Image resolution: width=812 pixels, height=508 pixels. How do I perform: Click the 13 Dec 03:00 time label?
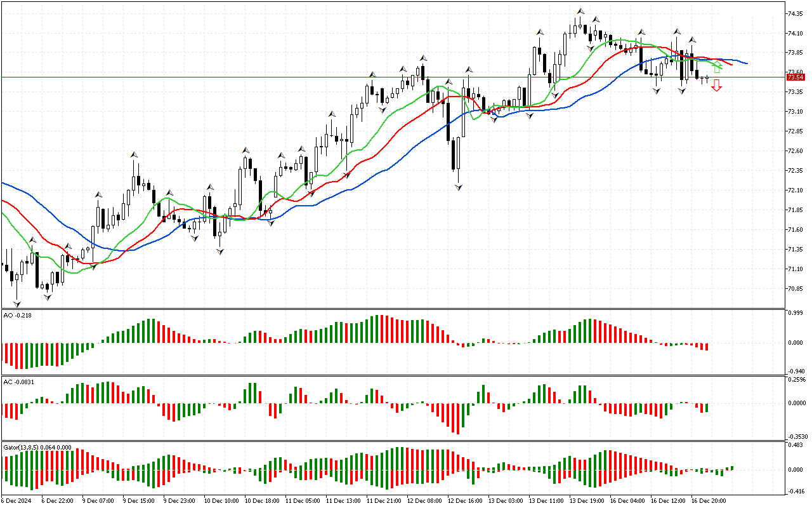tap(506, 501)
